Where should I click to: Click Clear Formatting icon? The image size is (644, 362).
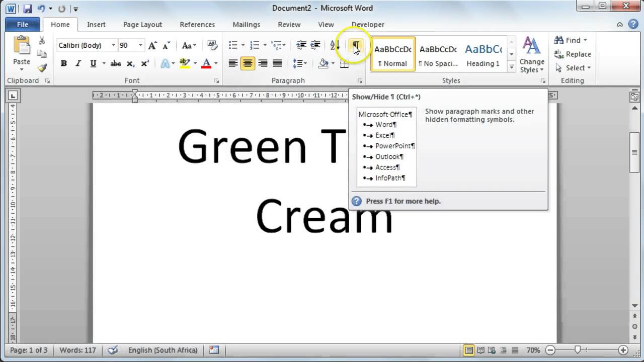(212, 45)
